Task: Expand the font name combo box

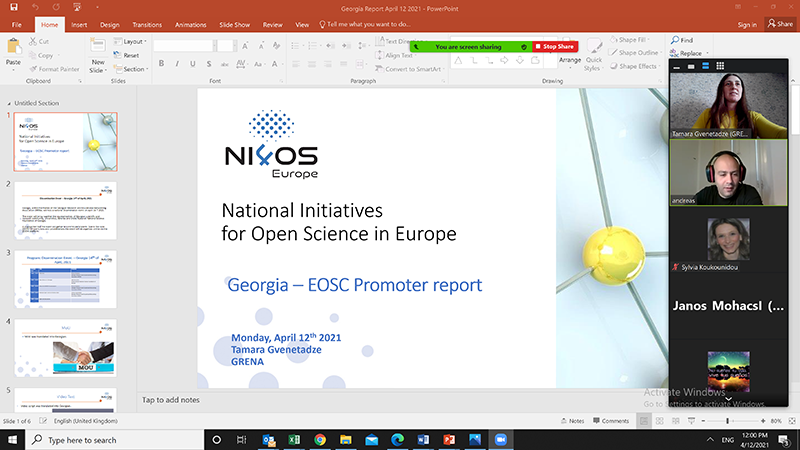Action: pos(215,46)
